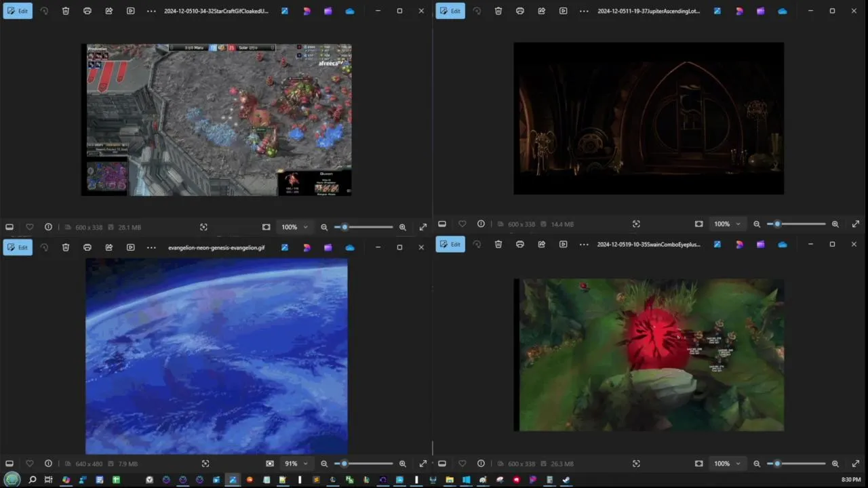Open zoom percentage dropdown in JupiterAscending window
The image size is (868, 488).
click(x=728, y=224)
